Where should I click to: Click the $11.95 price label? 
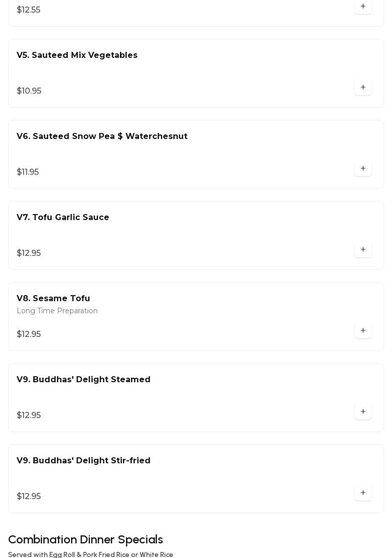(28, 172)
